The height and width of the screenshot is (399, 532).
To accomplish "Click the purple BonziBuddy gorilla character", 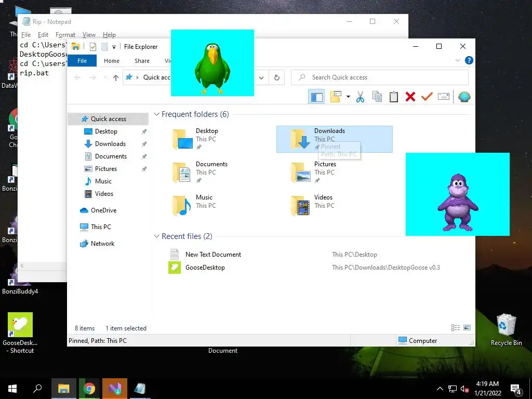I will (458, 202).
